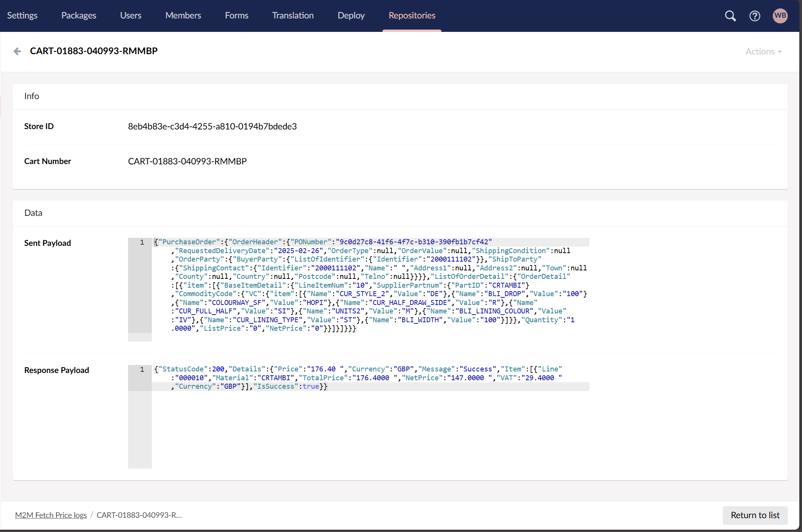Open the WB user avatar menu
The image size is (802, 532).
780,16
